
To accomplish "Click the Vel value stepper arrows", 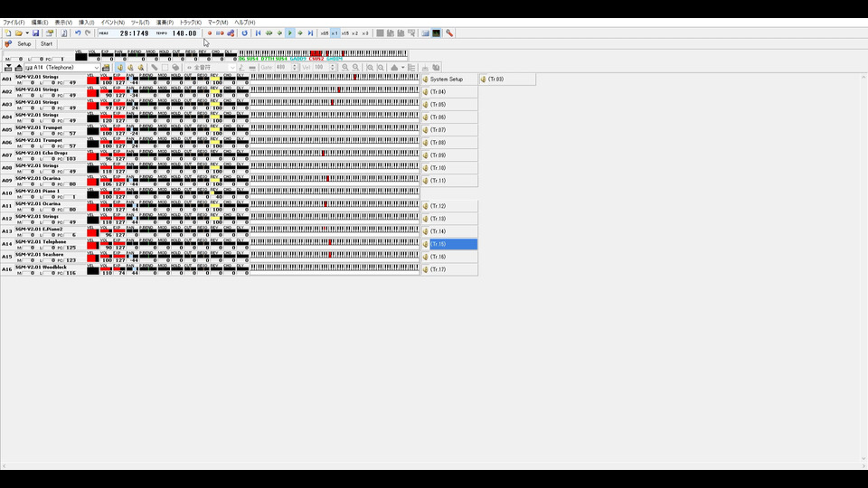I will click(x=332, y=68).
